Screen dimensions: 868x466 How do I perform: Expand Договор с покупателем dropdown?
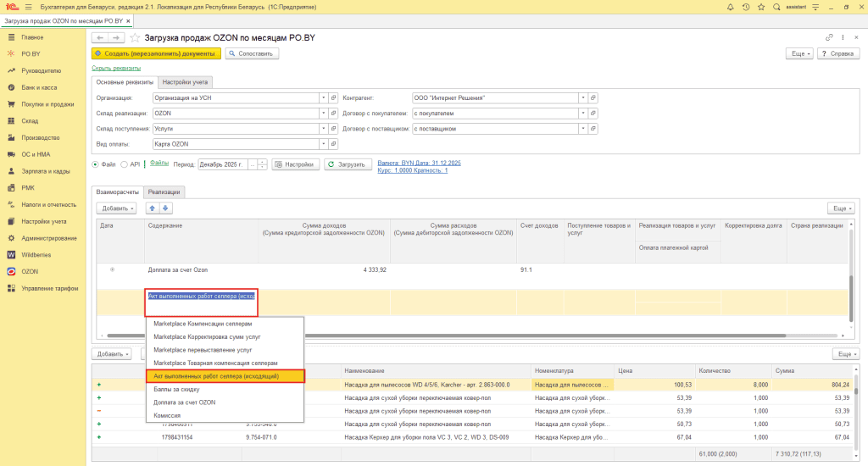click(583, 114)
